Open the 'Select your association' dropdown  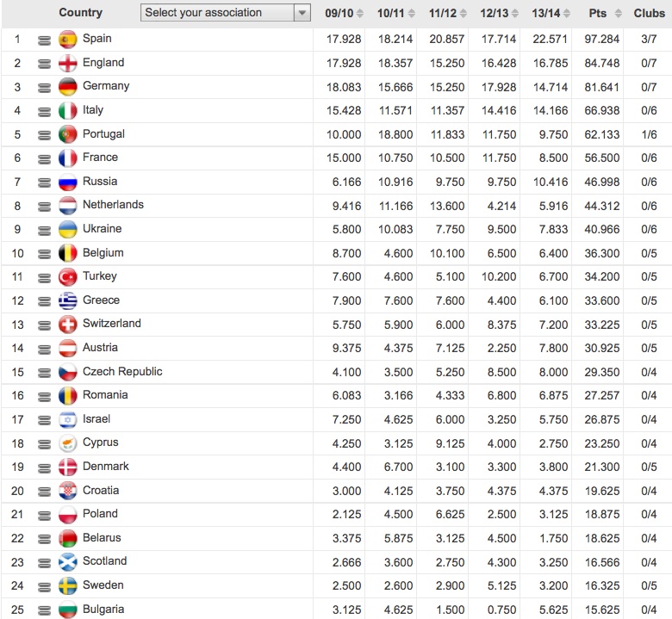point(216,13)
